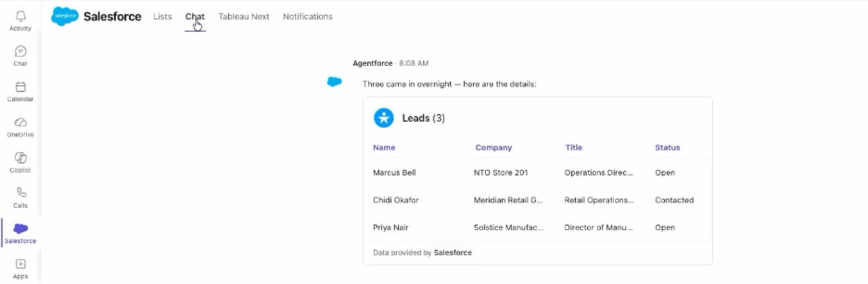The width and height of the screenshot is (868, 284).
Task: Click the Company column header
Action: pos(494,148)
